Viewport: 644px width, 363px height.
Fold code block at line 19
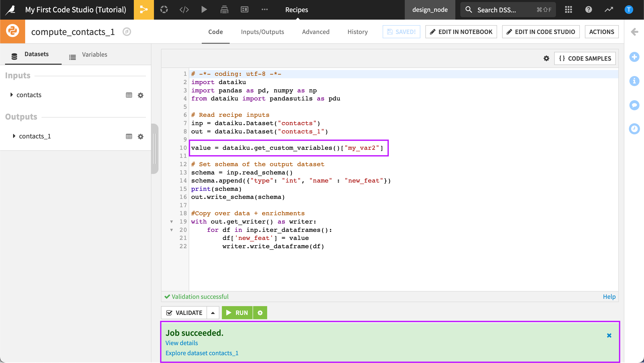coord(172,222)
